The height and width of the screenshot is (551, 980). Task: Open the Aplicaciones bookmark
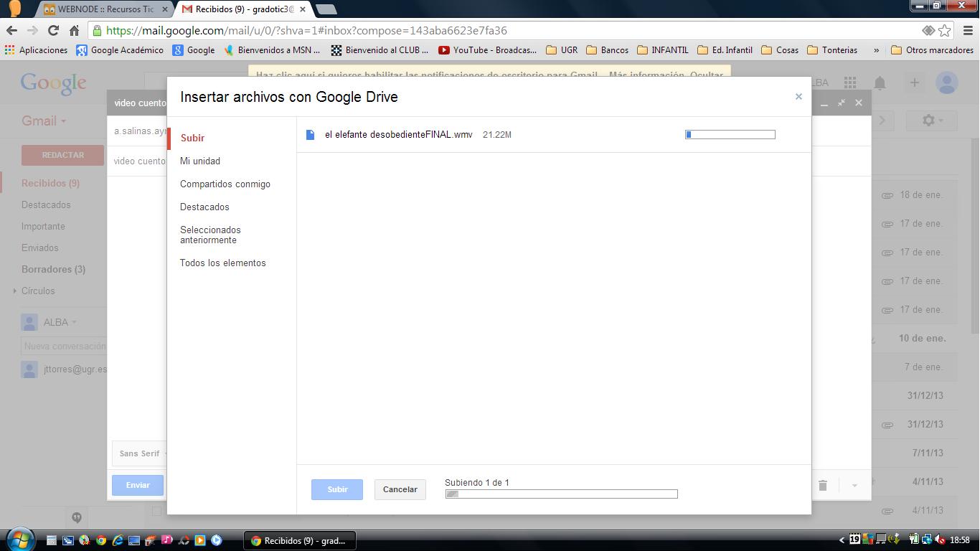click(x=36, y=50)
